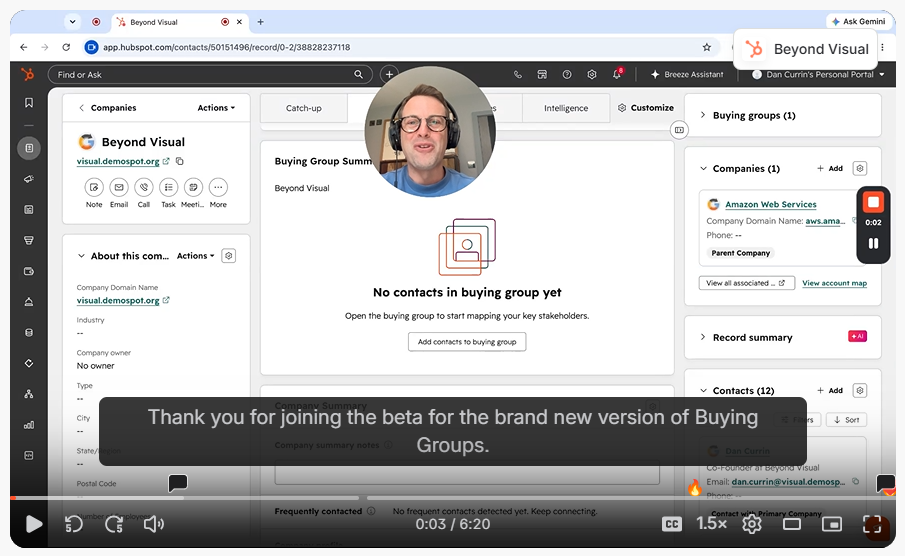Viewport: 905px width, 556px height.
Task: Open the marketplace icon
Action: [542, 74]
